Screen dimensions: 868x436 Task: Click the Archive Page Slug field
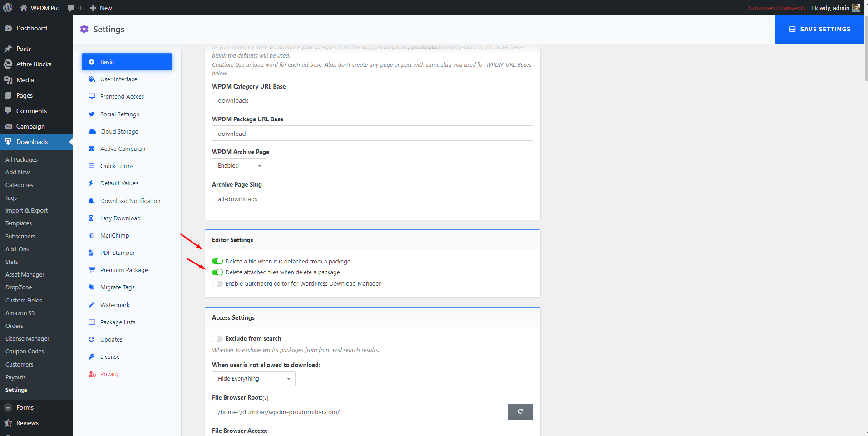pos(372,198)
